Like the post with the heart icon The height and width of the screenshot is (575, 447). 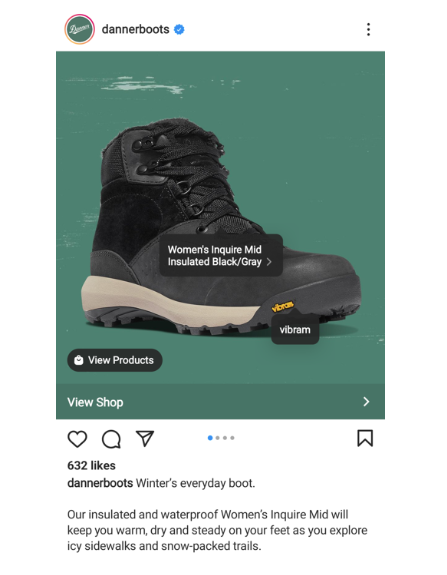[x=77, y=439]
